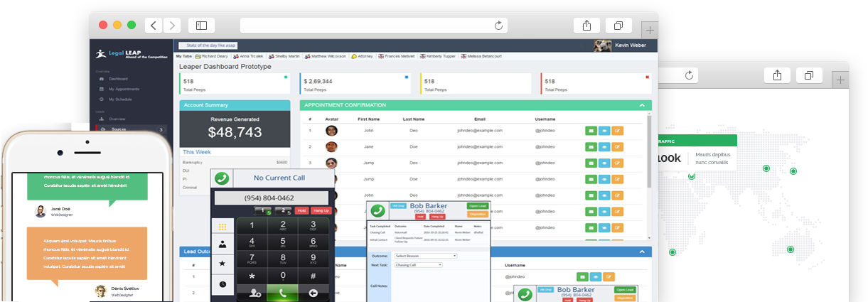Image resolution: width=868 pixels, height=302 pixels.
Task: Switch to the Matthew Wilcoxson tab
Action: (326, 55)
